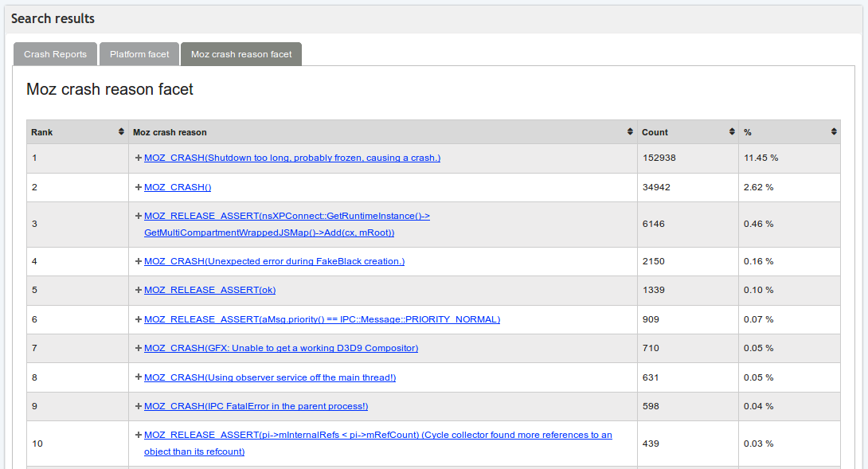Click the sort icon on the % column

coord(833,131)
